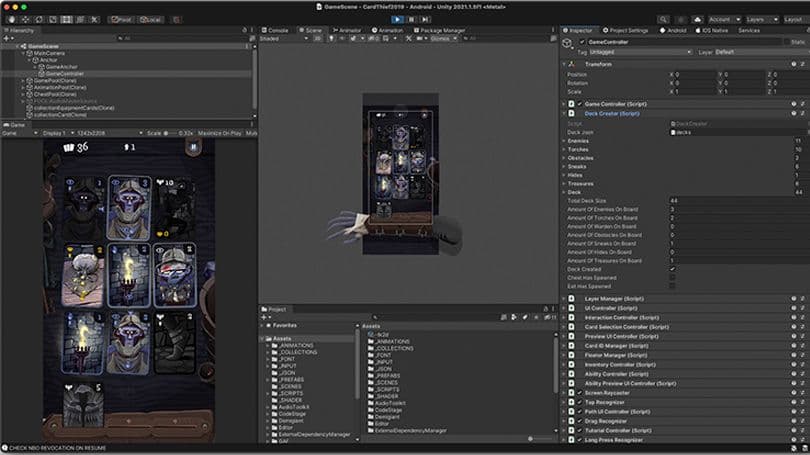This screenshot has width=810, height=455.
Task: Click the pause button in game preview
Action: pos(193,147)
